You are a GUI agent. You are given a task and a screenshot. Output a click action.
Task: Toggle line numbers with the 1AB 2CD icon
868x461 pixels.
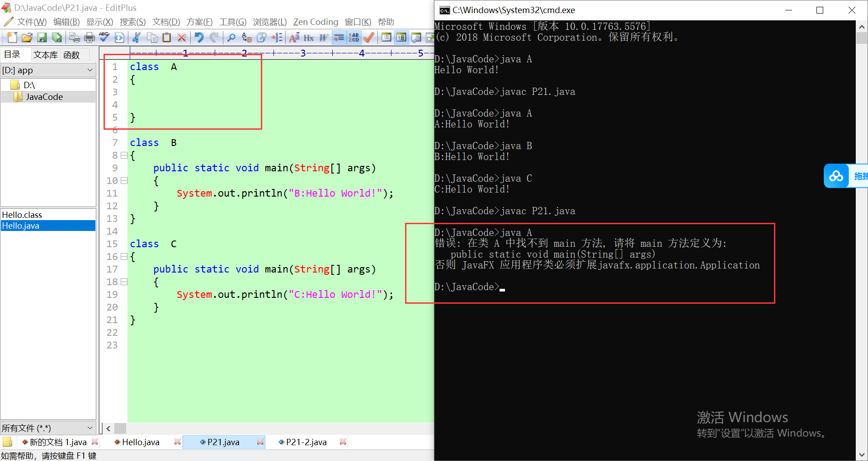point(354,38)
